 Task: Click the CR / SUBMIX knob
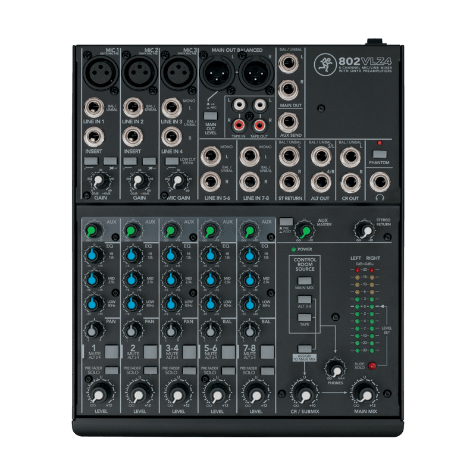[305, 394]
